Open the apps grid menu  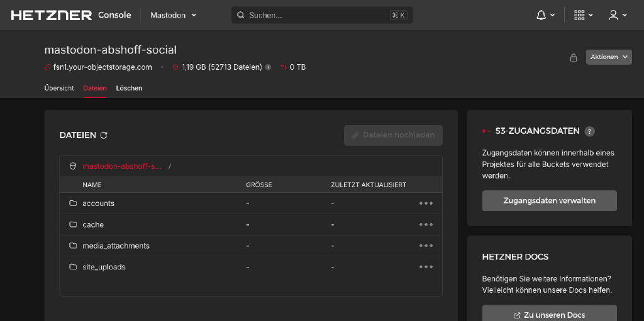[x=584, y=15]
